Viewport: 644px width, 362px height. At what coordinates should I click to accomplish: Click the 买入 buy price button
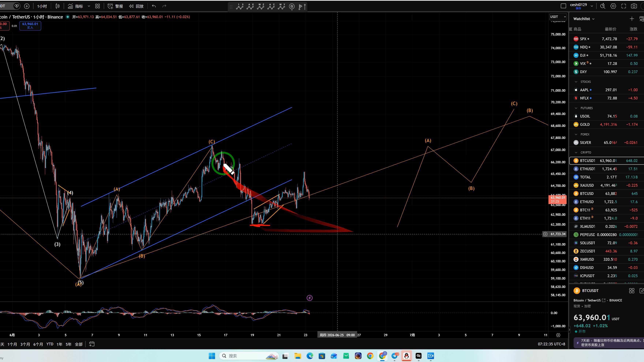tap(30, 26)
